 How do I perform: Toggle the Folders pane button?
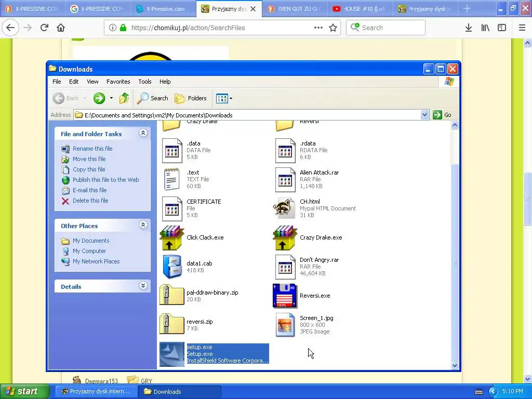coord(191,98)
